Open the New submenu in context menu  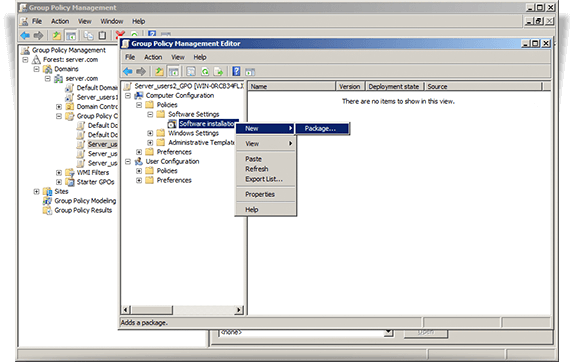(265, 128)
